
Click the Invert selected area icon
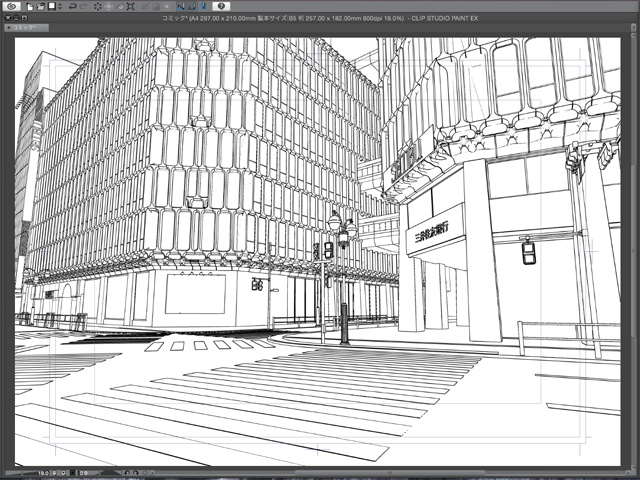pyautogui.click(x=156, y=7)
